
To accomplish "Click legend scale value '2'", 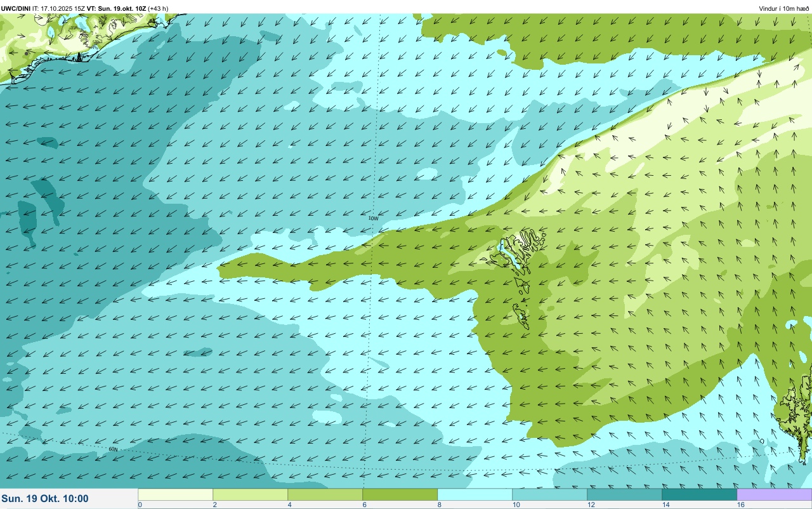I will tap(215, 505).
